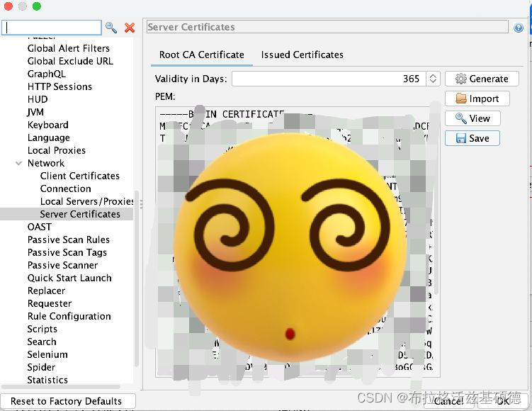View the root certificate
The width and height of the screenshot is (532, 411).
(x=472, y=118)
